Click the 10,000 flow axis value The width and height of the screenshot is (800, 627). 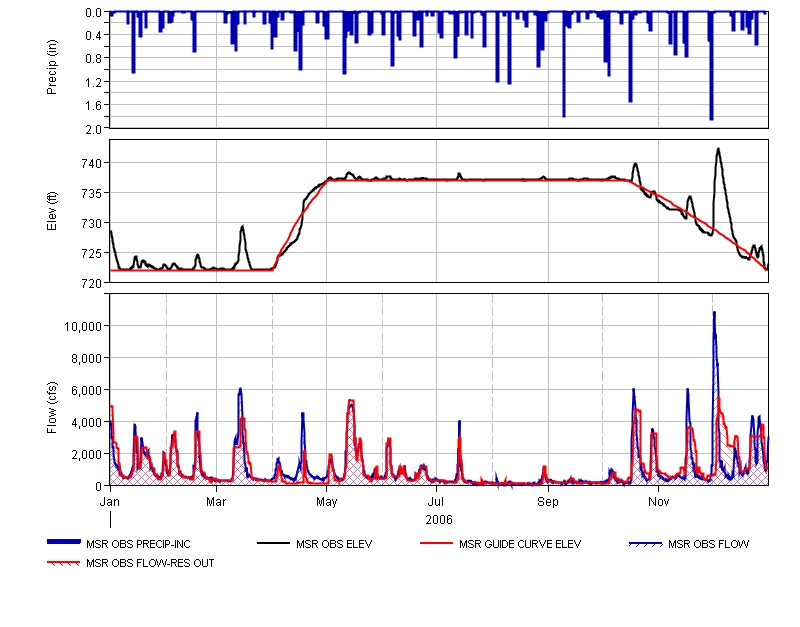pyautogui.click(x=83, y=327)
